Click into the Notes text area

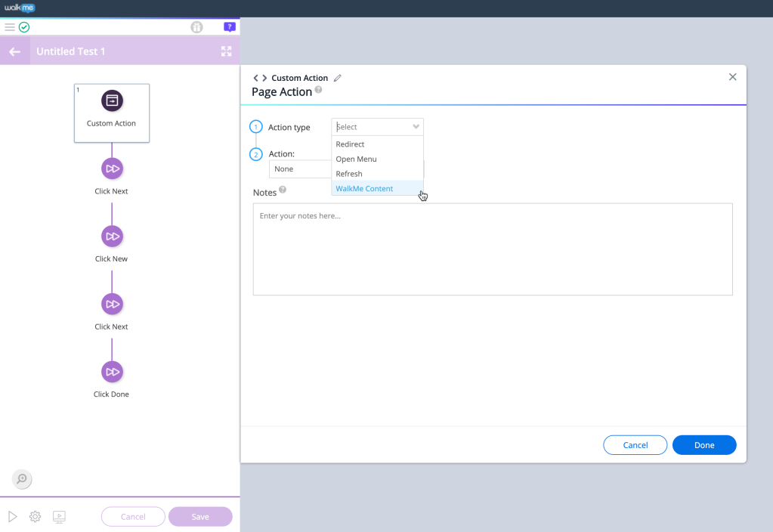point(492,249)
